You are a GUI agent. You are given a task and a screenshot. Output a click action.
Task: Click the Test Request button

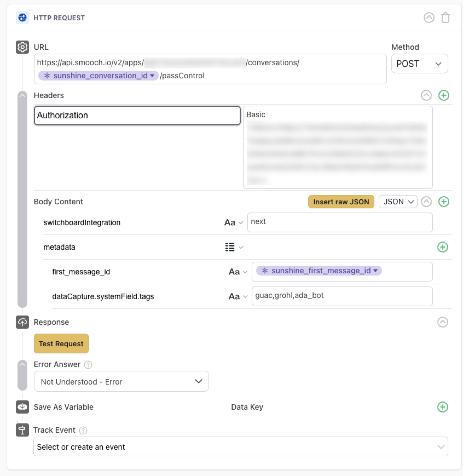pyautogui.click(x=61, y=343)
